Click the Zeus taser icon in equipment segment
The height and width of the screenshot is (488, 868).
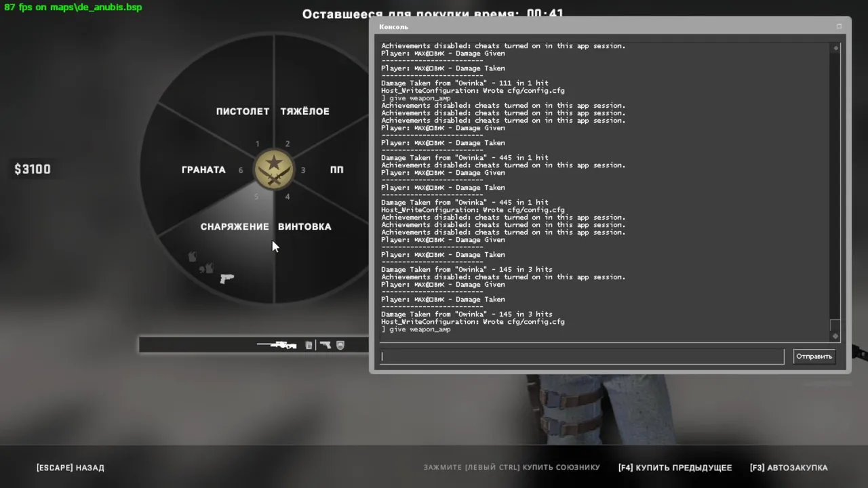tap(227, 278)
